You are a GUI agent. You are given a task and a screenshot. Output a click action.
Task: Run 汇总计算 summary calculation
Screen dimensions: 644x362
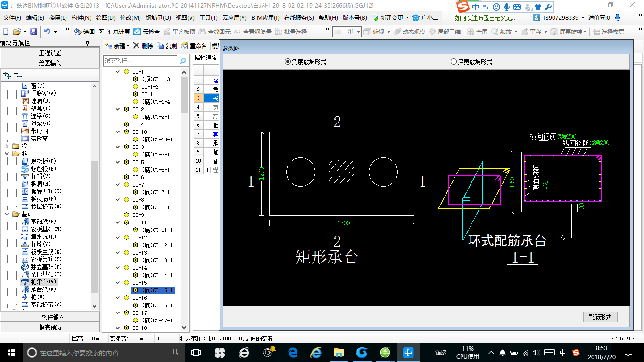tap(115, 32)
